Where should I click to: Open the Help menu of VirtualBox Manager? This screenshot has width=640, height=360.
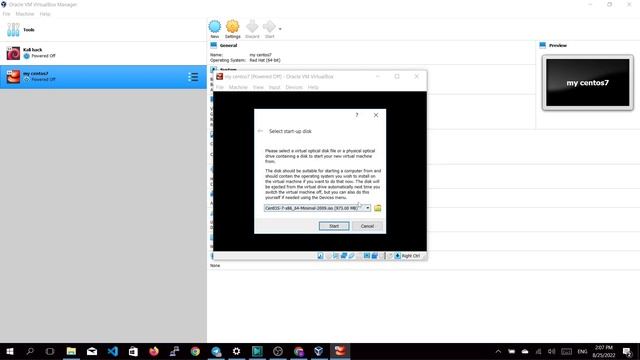click(45, 14)
